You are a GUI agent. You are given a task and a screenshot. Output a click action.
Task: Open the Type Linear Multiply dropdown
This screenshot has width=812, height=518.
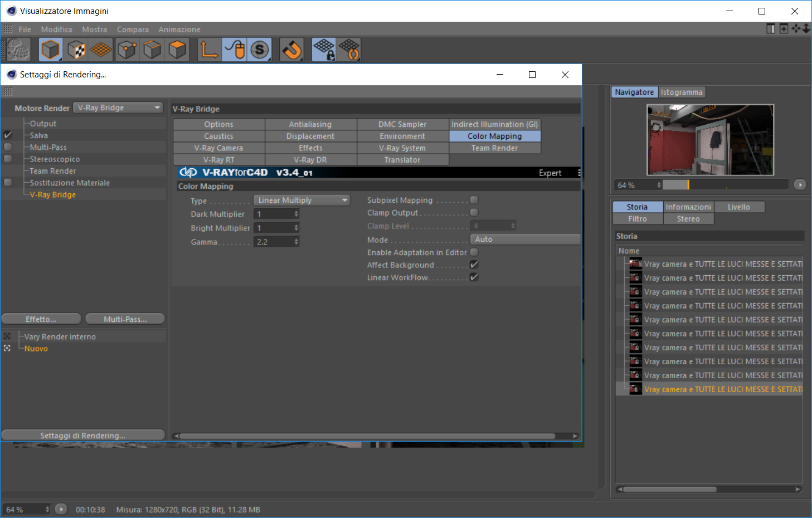tap(302, 200)
